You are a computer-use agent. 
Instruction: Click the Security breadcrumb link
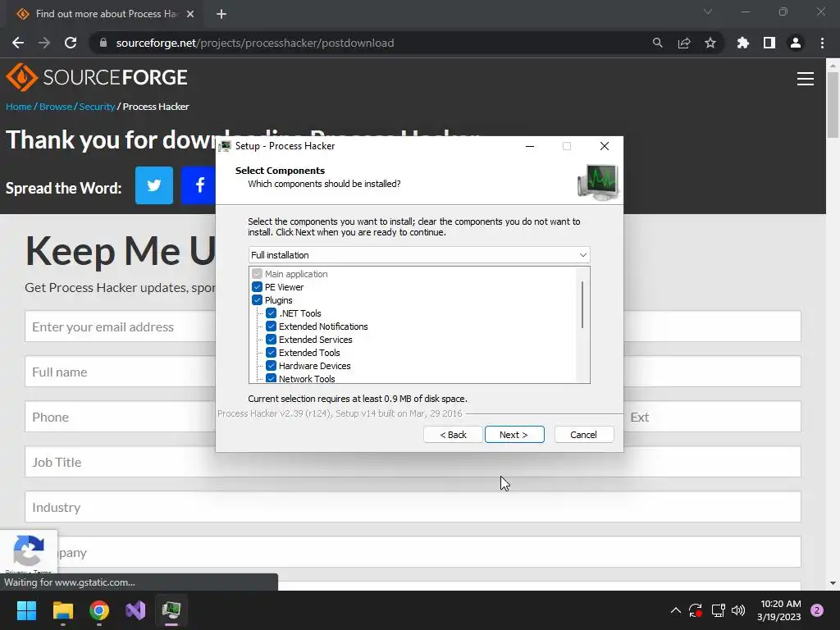point(97,107)
